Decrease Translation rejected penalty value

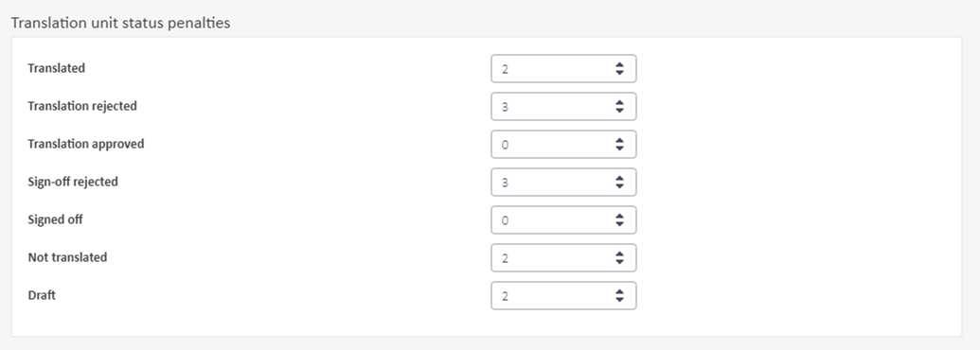point(618,111)
